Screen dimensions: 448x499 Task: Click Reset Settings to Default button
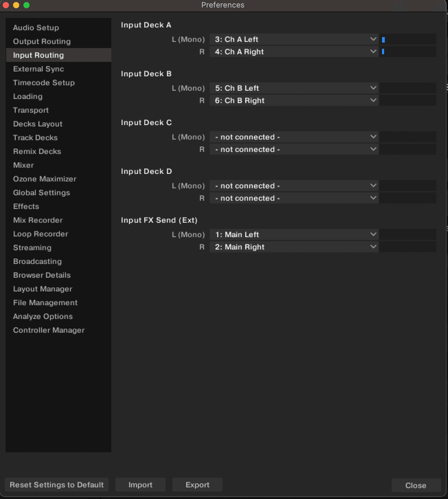coord(57,485)
